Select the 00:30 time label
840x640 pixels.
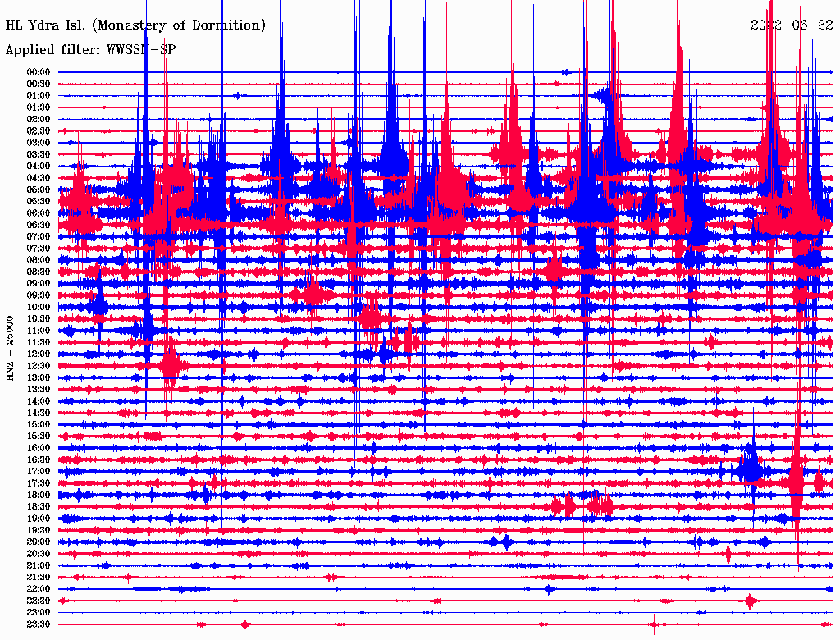[39, 84]
